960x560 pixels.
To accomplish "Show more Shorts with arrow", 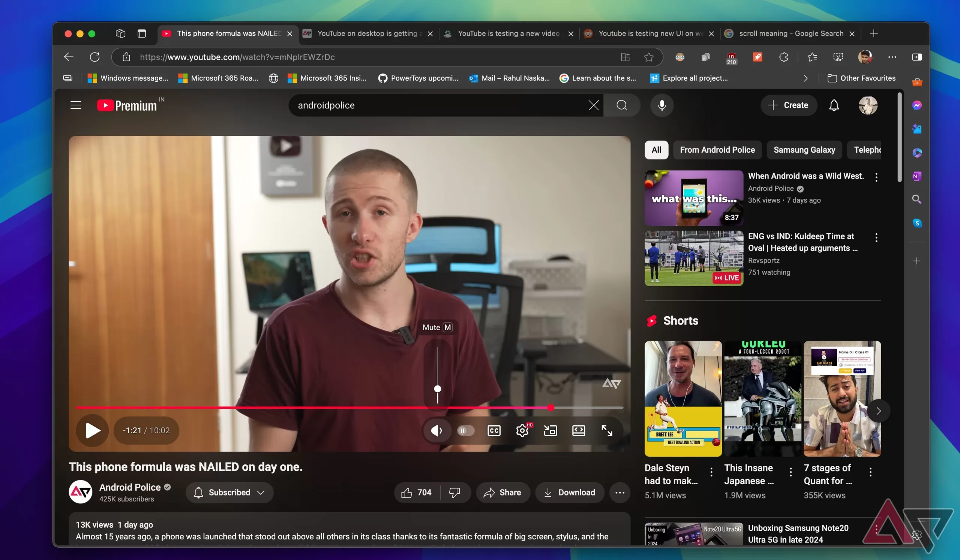I will coord(878,411).
